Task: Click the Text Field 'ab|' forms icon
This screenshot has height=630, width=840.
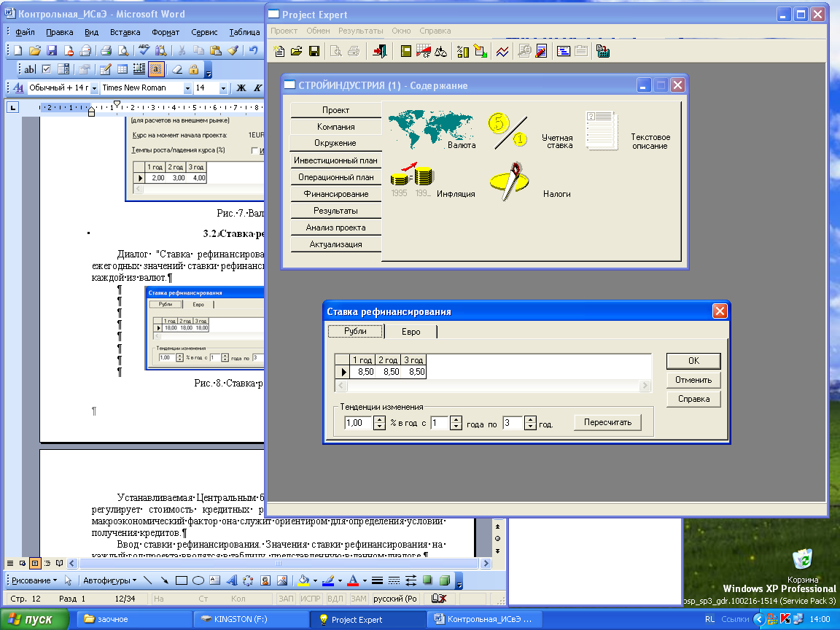Action: 30,69
